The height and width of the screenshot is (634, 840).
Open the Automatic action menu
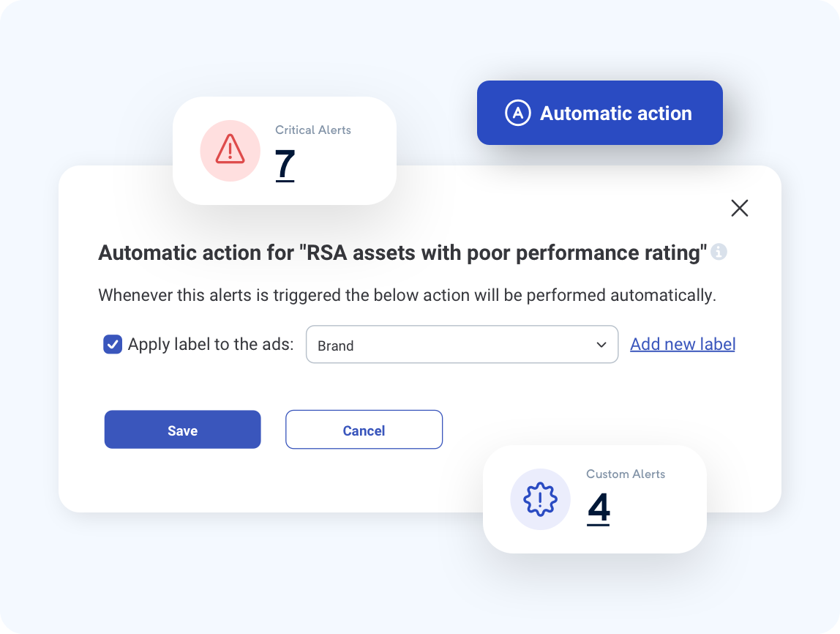click(599, 113)
